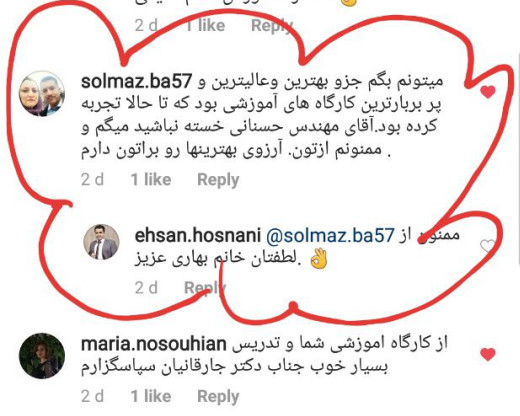Viewport: 520px width, 416px height.
Task: Open the solmaz.ba57 username
Action: tap(137, 81)
